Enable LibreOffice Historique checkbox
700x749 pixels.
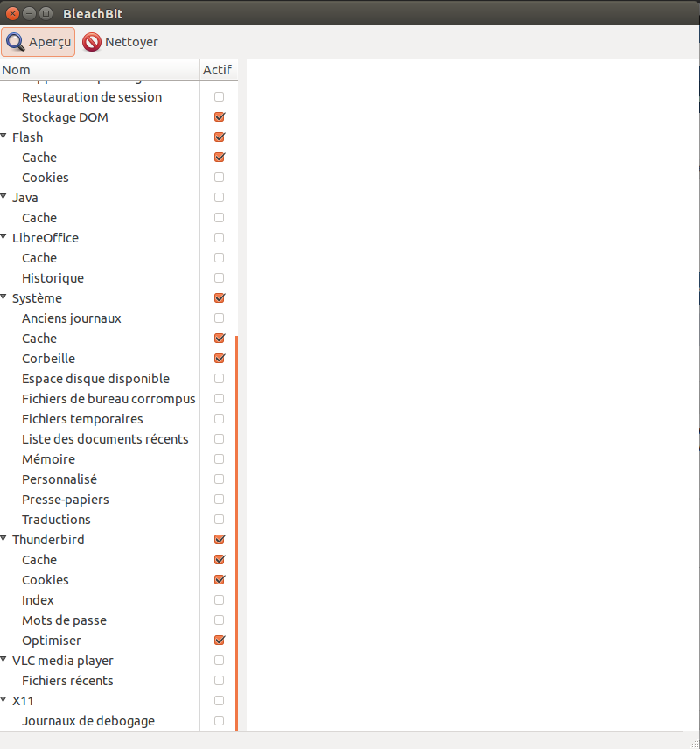click(220, 278)
